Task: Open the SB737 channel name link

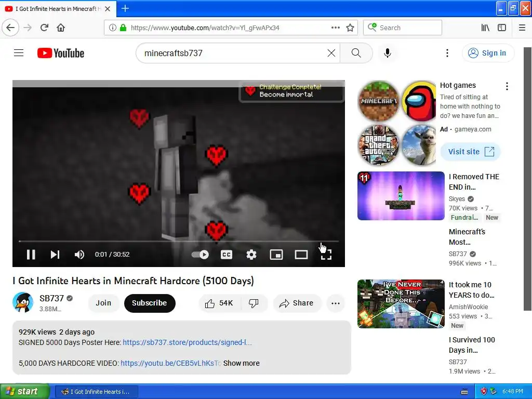Action: click(x=51, y=298)
